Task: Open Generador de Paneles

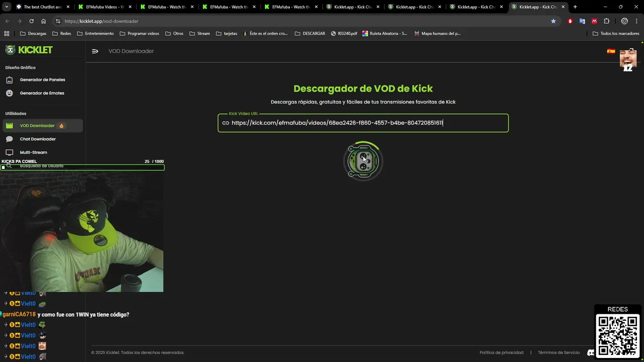Action: click(x=42, y=79)
